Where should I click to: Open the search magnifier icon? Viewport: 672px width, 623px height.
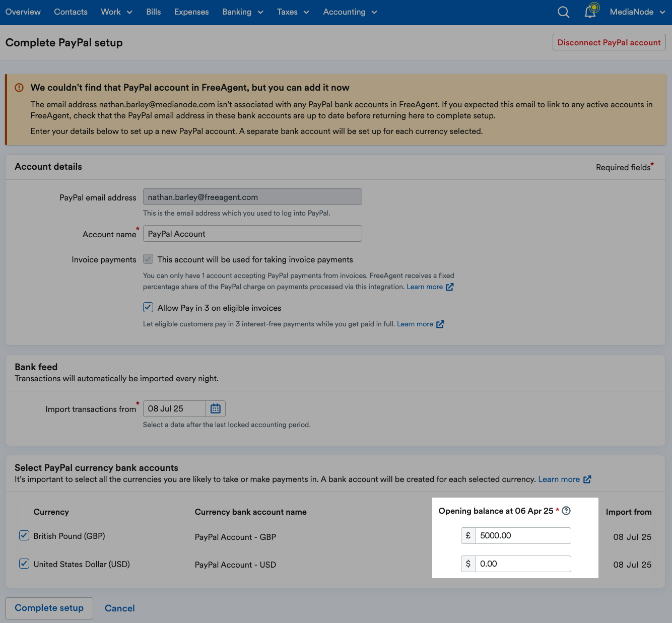(x=564, y=12)
